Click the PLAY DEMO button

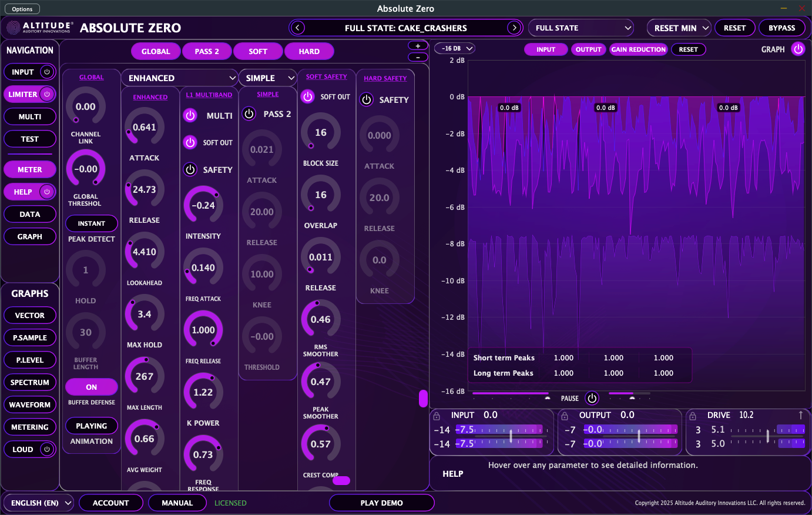coord(381,503)
